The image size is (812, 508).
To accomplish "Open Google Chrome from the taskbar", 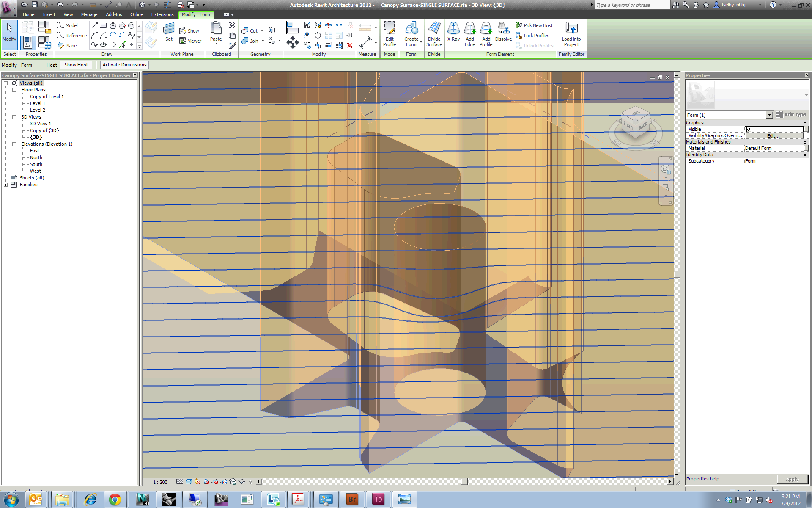I will pyautogui.click(x=115, y=500).
